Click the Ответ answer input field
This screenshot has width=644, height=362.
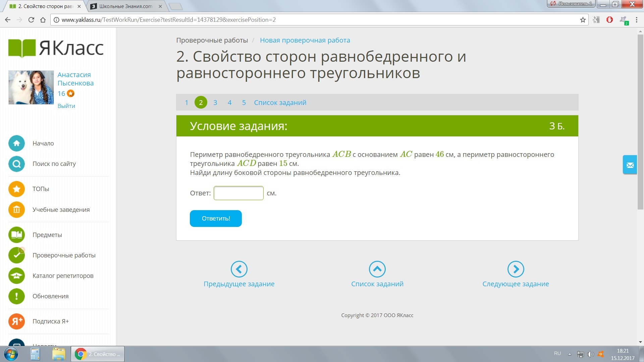click(238, 193)
